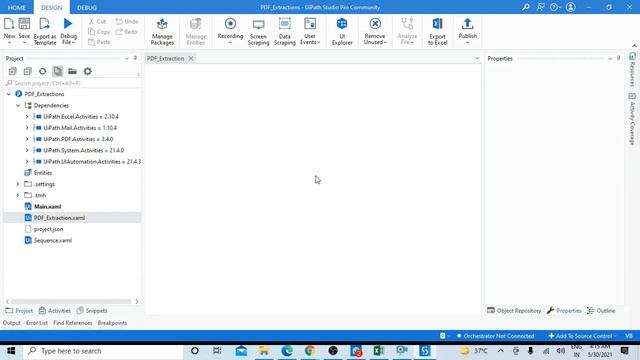Expand UiPath.Mail.Activities dependency

pyautogui.click(x=27, y=128)
